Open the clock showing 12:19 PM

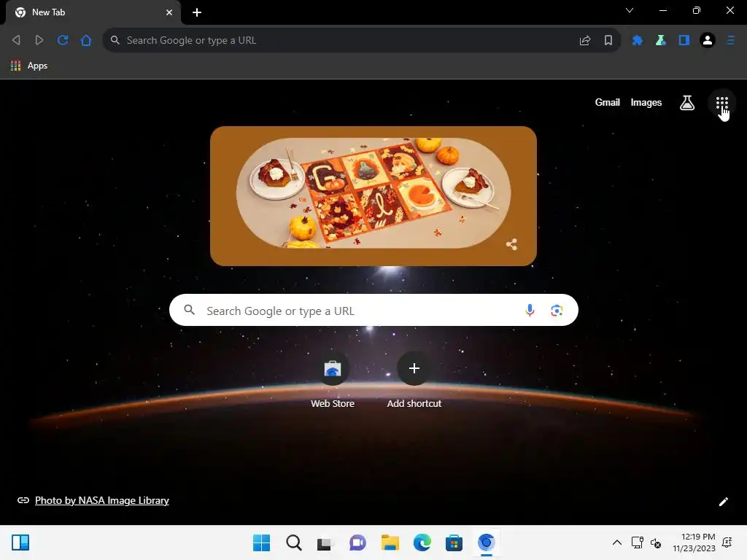[x=694, y=542]
